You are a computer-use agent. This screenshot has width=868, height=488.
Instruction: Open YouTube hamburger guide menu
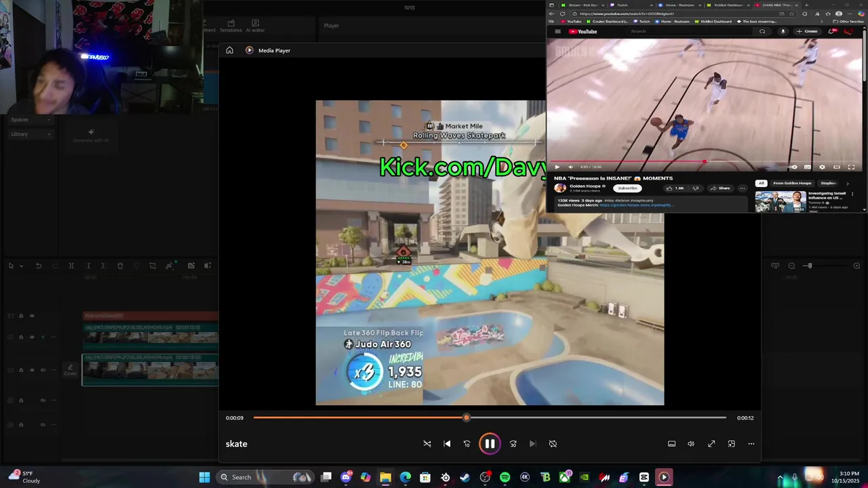tap(557, 31)
